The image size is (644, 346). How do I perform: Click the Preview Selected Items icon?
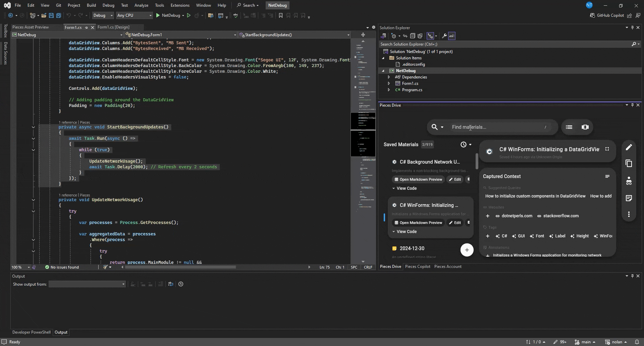452,36
